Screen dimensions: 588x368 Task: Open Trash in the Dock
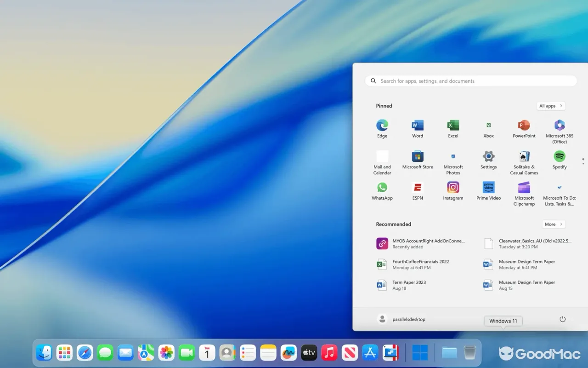point(469,353)
